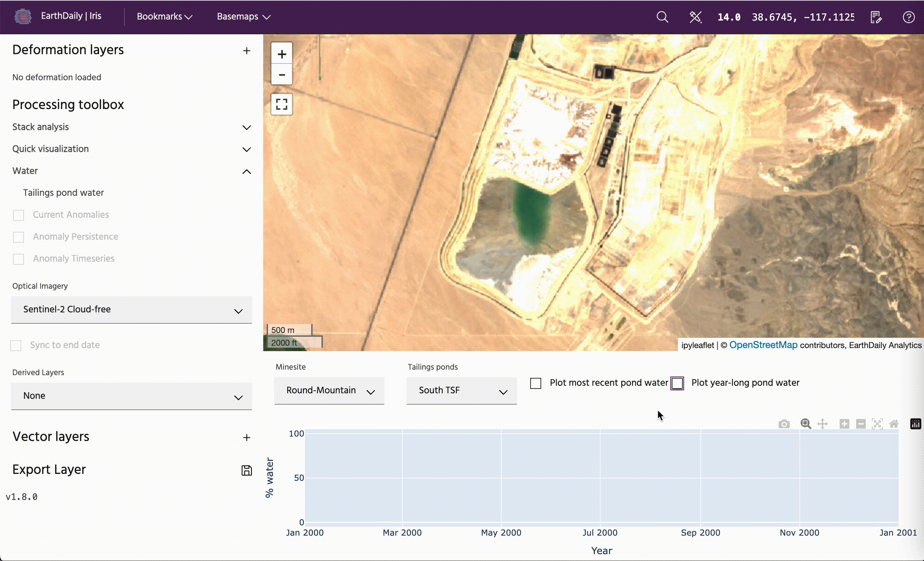Expand the Stack analysis section

[246, 128]
